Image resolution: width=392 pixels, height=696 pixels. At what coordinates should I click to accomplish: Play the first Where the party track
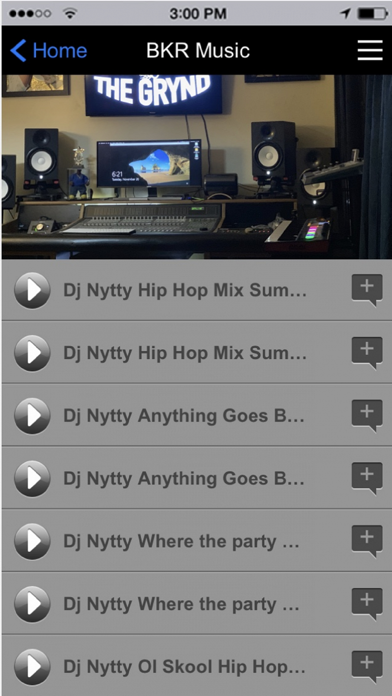coord(32,542)
